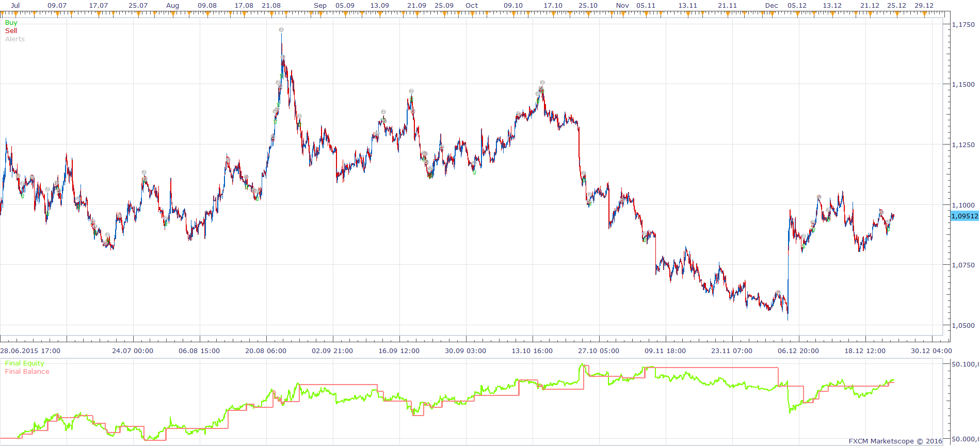
Task: Click the 50.000 equity axis label
Action: (965, 439)
